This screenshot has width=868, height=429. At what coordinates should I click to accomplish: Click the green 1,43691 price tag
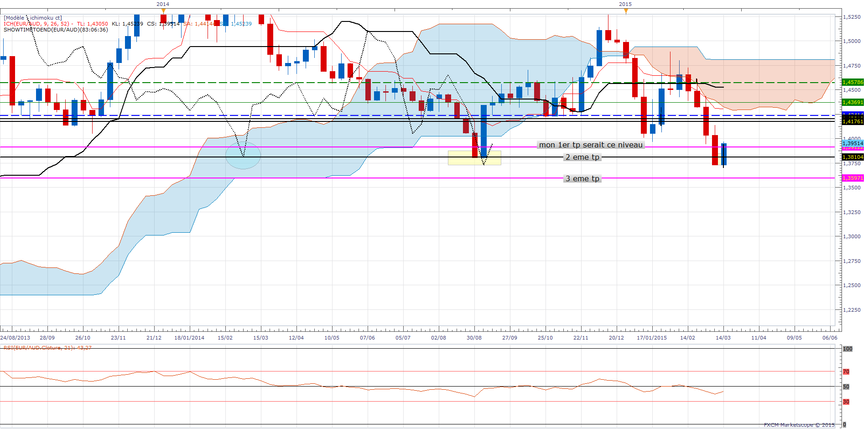point(852,102)
